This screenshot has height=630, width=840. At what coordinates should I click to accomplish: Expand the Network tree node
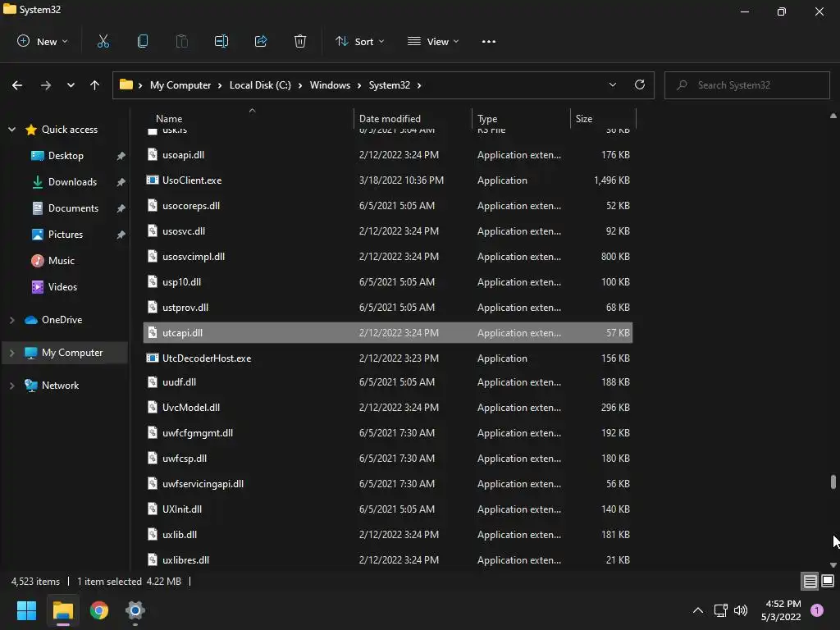pos(11,386)
